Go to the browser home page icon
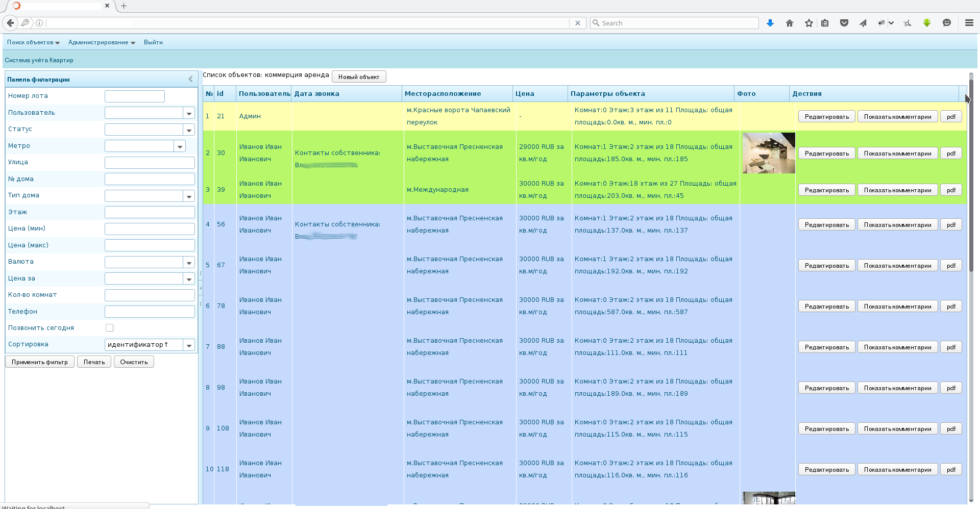 tap(790, 23)
